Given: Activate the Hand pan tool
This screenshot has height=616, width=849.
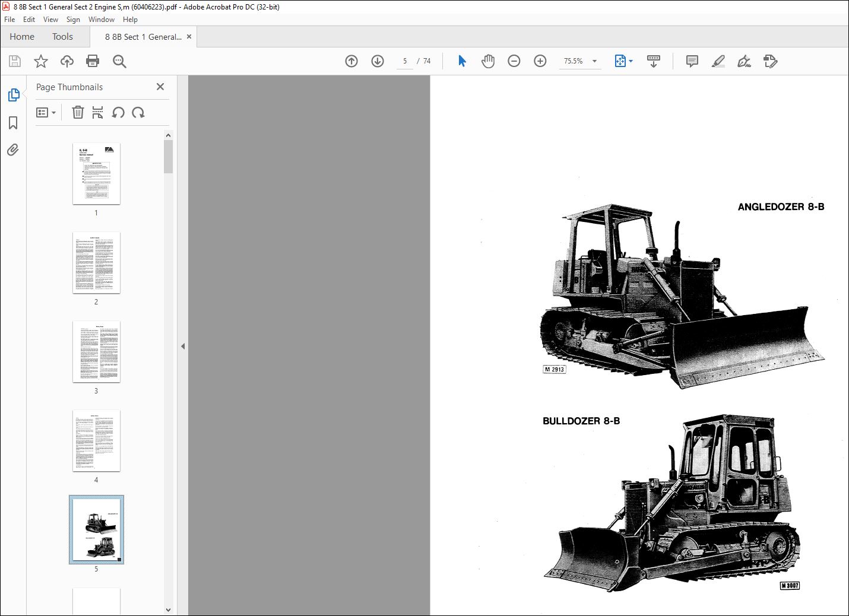Looking at the screenshot, I should (488, 61).
